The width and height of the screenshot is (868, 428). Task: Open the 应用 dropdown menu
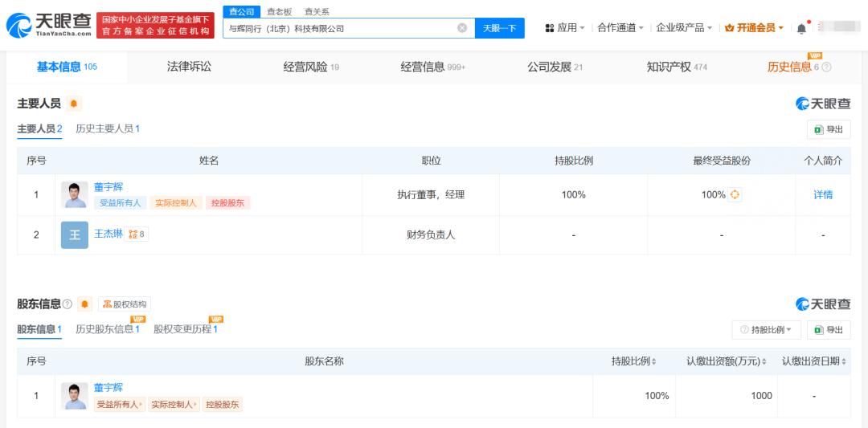565,28
